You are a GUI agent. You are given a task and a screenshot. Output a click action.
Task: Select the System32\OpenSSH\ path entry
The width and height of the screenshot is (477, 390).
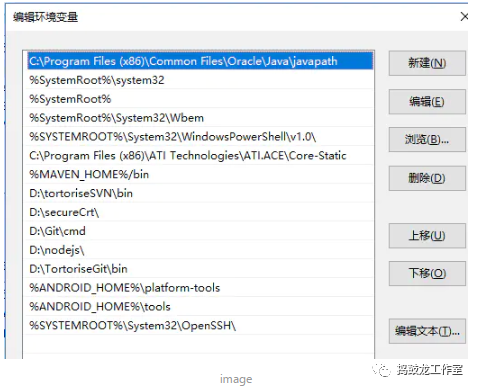click(200, 326)
